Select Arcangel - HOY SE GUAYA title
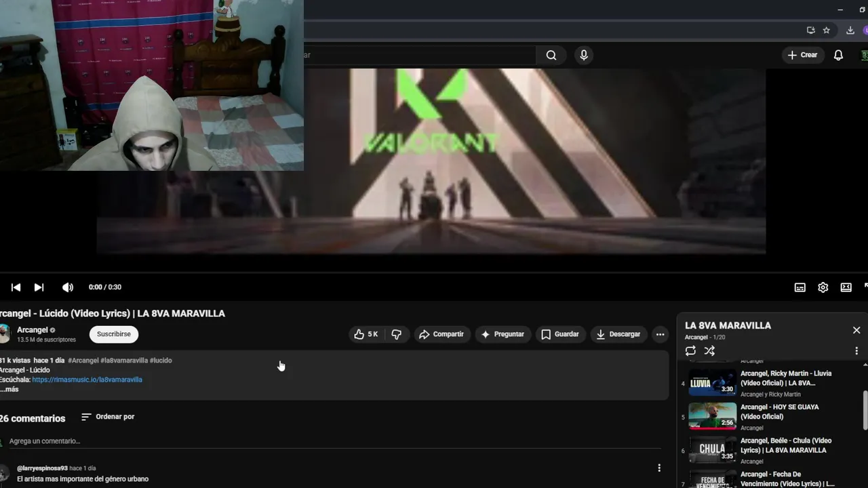868x488 pixels. pyautogui.click(x=780, y=411)
